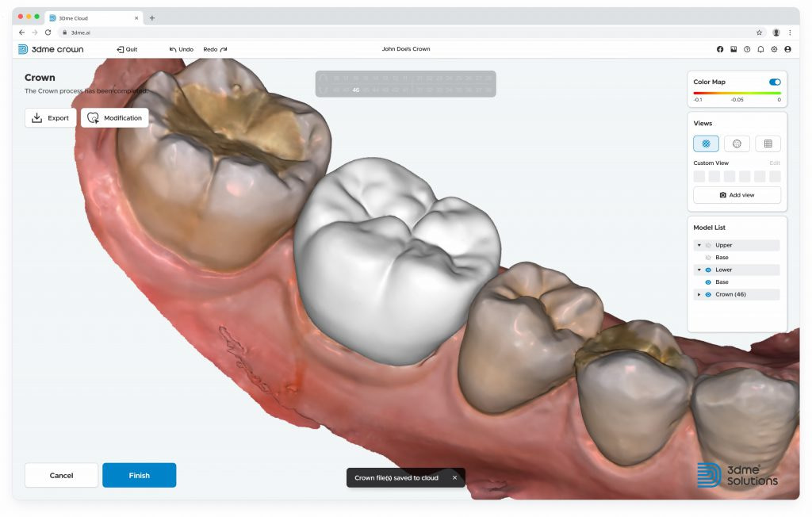Screen dimensions: 812x517
Task: Click the Facebook icon in the header
Action: click(719, 49)
